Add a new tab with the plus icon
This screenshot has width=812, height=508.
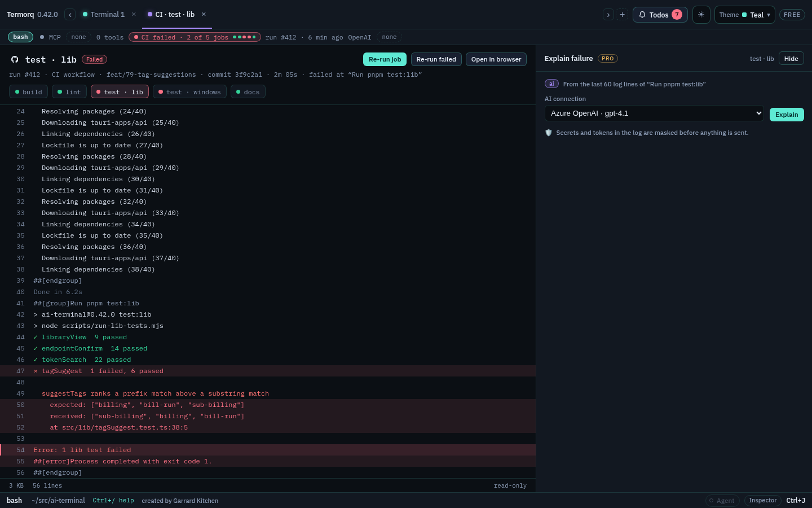(623, 15)
